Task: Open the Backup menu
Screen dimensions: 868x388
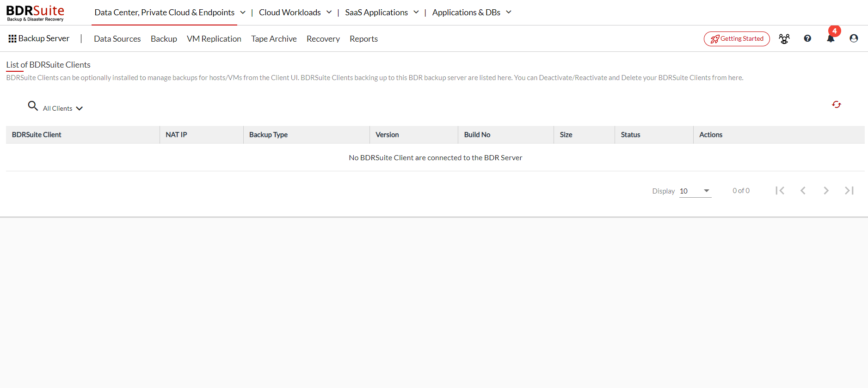Action: [164, 39]
